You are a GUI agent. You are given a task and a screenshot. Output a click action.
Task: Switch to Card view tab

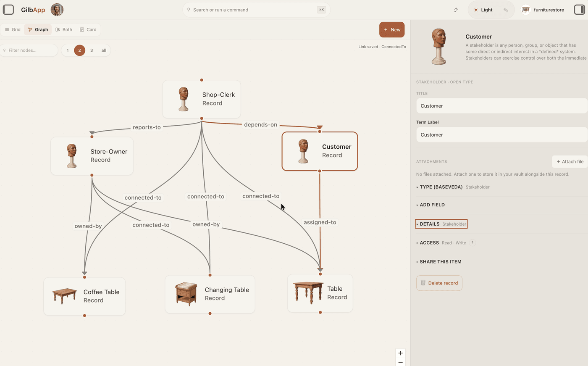coord(88,29)
